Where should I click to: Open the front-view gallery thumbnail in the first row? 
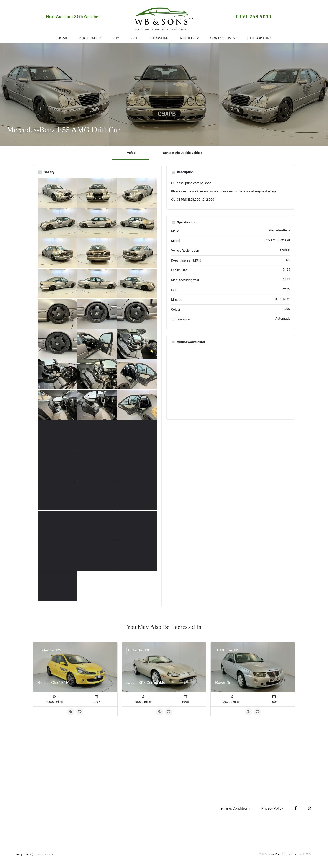click(x=97, y=193)
